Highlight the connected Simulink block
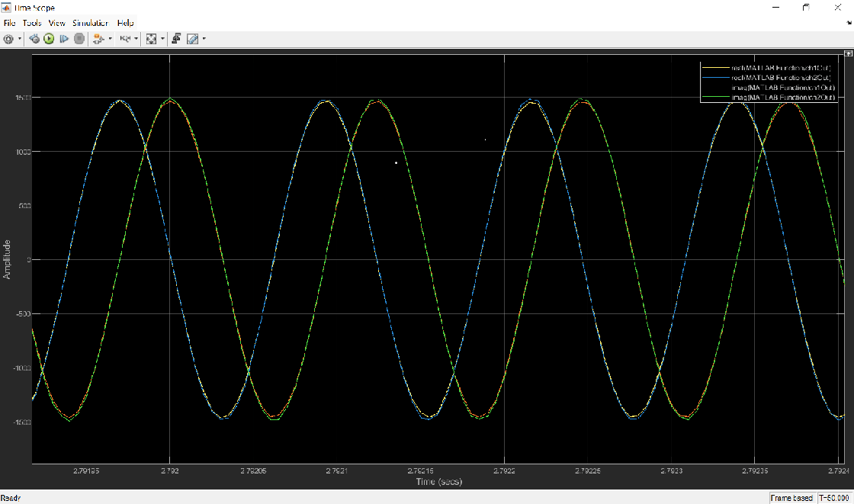854x504 pixels. pos(34,39)
